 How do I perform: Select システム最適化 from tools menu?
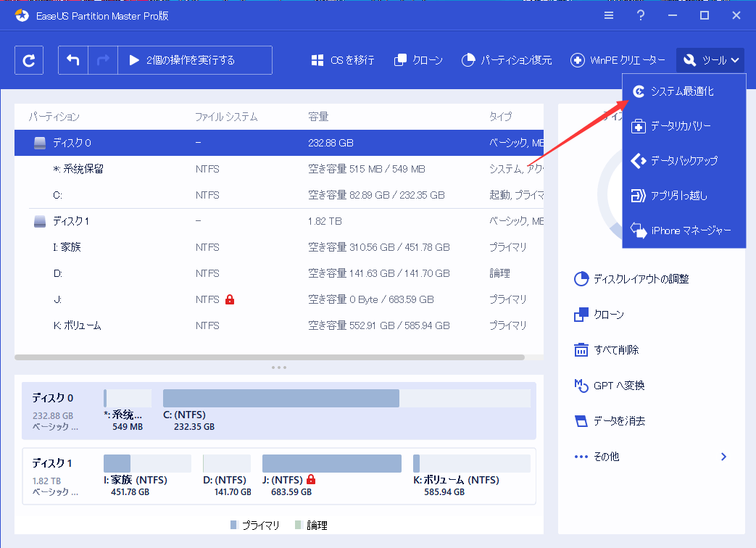click(x=684, y=91)
